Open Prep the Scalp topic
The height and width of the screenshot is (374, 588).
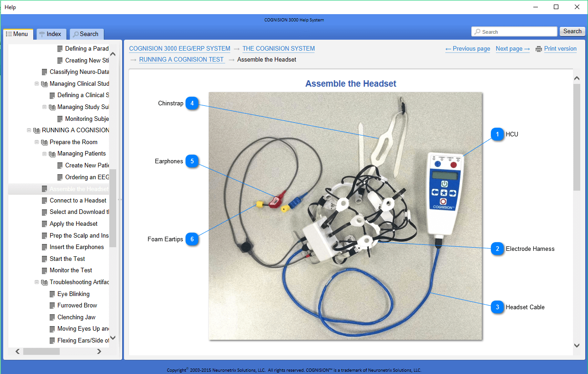[x=79, y=235]
